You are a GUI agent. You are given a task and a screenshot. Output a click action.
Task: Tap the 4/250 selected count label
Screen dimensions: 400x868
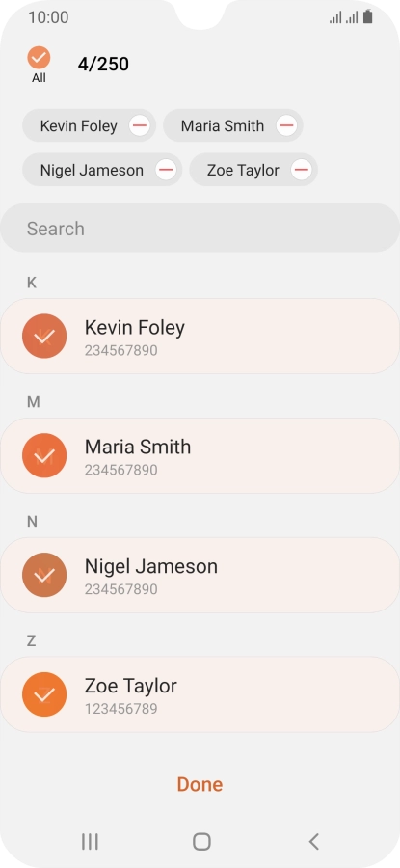point(103,65)
